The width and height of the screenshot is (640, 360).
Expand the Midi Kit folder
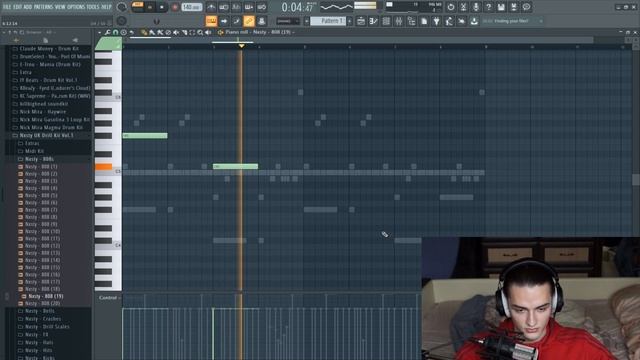coord(34,151)
